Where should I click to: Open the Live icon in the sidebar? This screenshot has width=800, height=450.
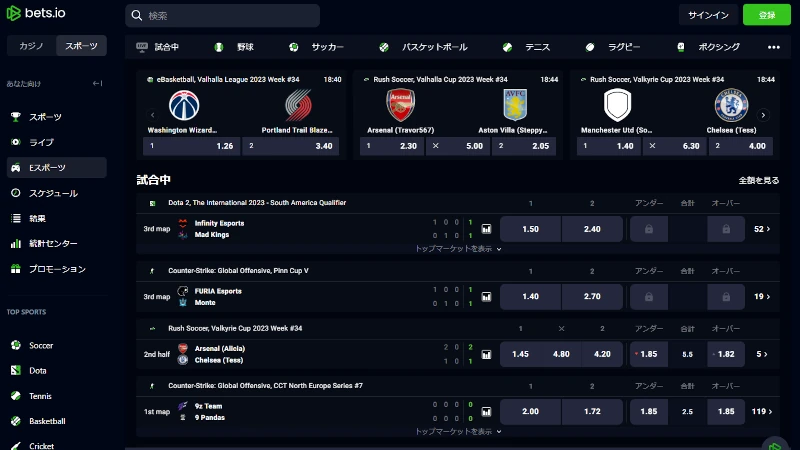(x=16, y=142)
